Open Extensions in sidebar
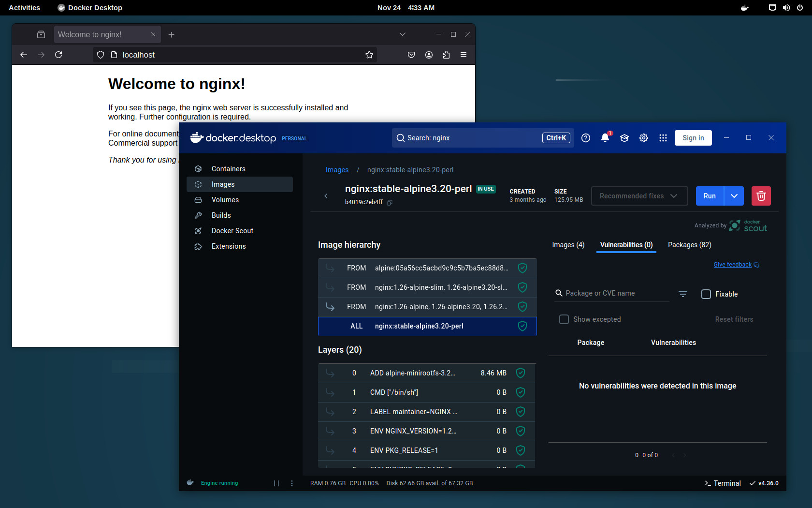The width and height of the screenshot is (812, 508). (239, 246)
